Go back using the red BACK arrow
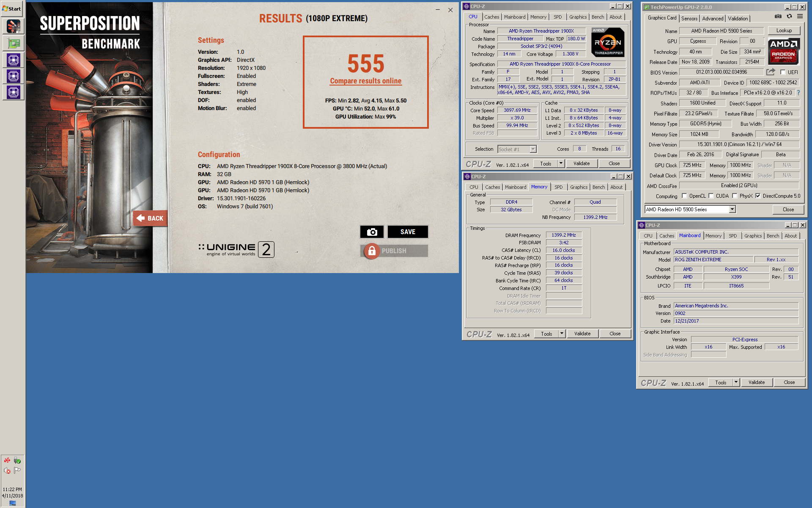 [150, 218]
